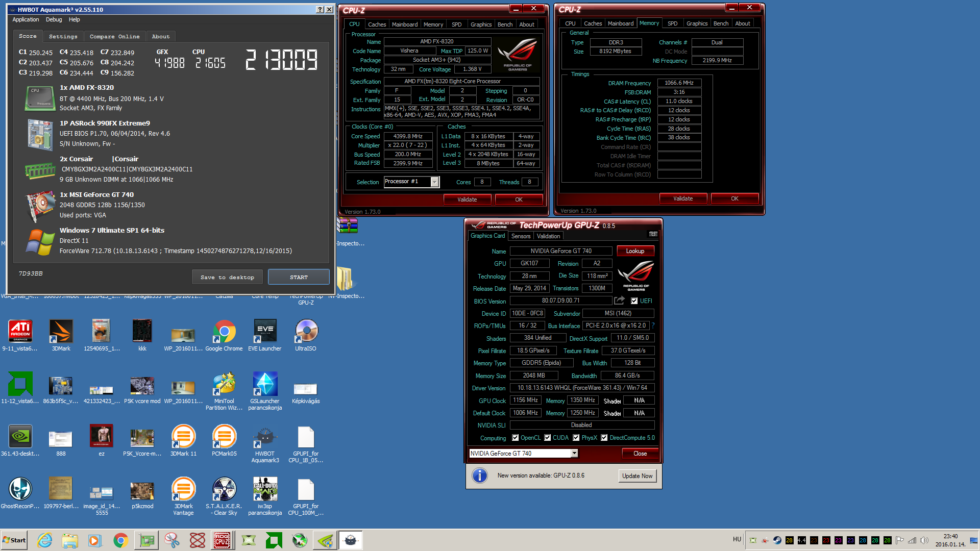Click the GPU-Z BIOS export share icon
This screenshot has height=551, width=980.
[619, 300]
